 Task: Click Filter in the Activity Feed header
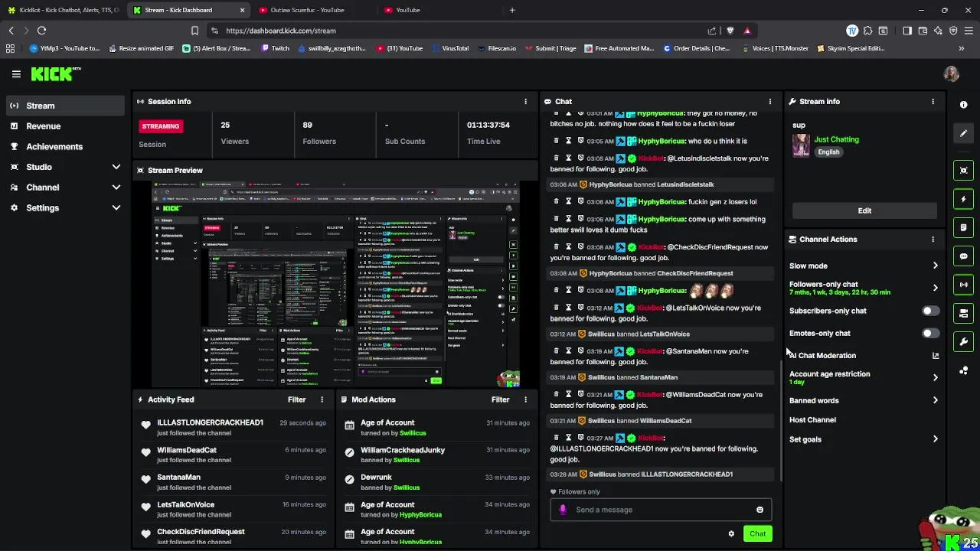point(296,399)
